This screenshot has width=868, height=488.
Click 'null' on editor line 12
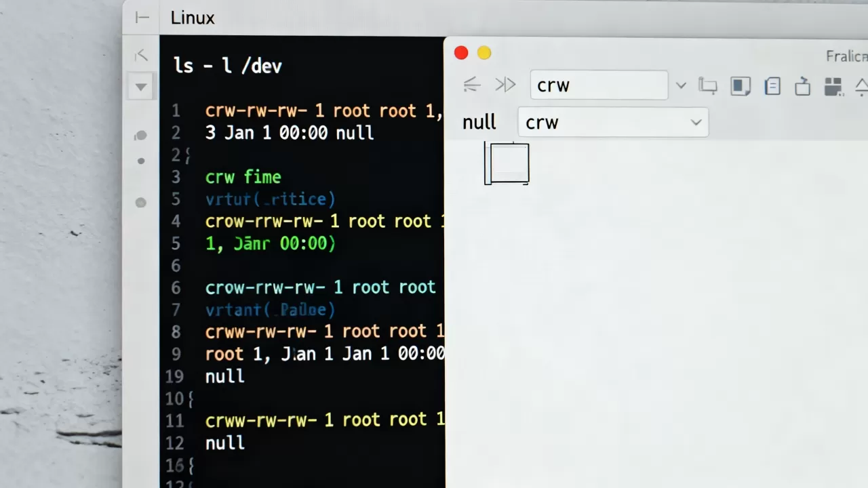pyautogui.click(x=225, y=443)
